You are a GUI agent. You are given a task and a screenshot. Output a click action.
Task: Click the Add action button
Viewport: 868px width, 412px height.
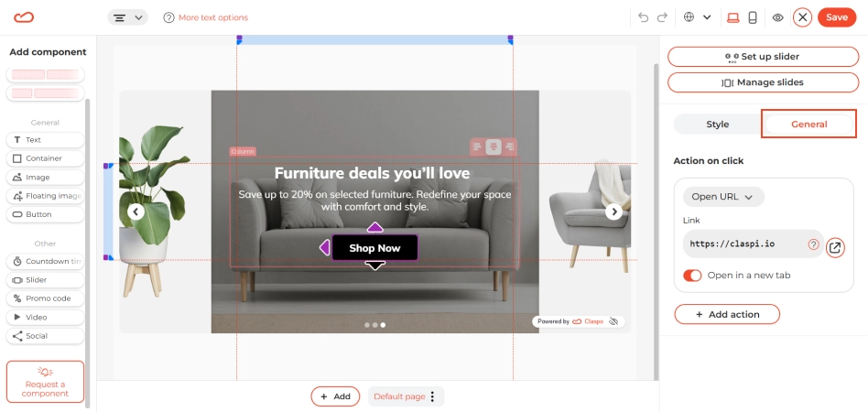(727, 314)
